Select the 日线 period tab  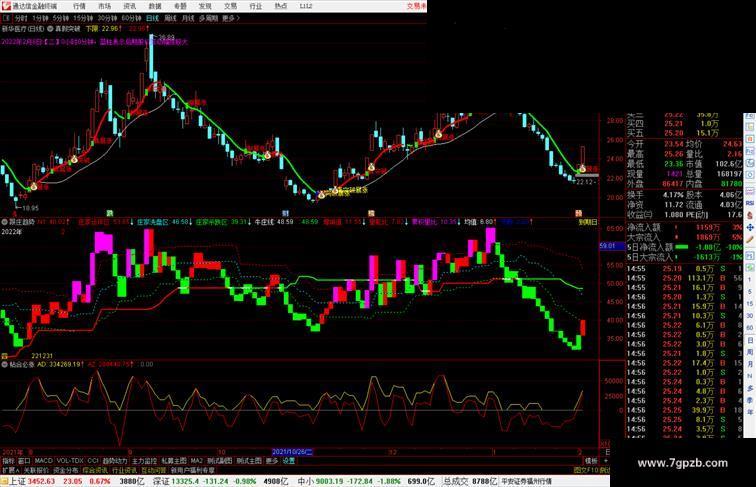point(152,18)
